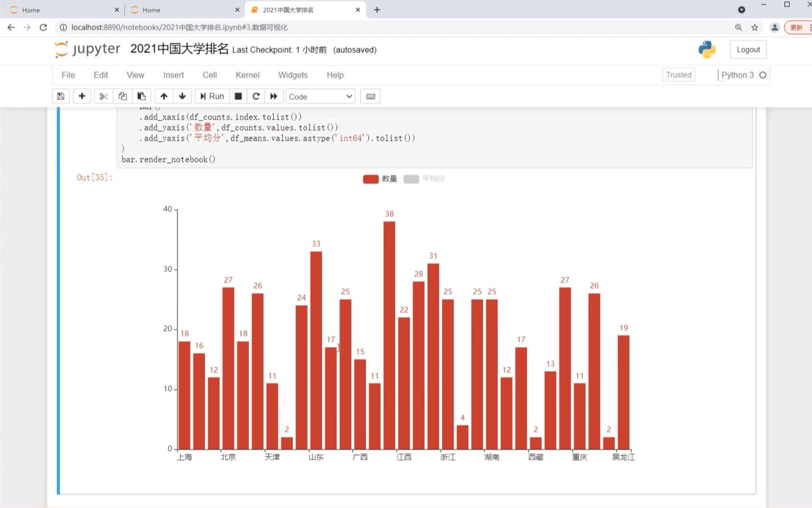This screenshot has width=812, height=508.
Task: Copy selected cells icon
Action: tap(122, 96)
